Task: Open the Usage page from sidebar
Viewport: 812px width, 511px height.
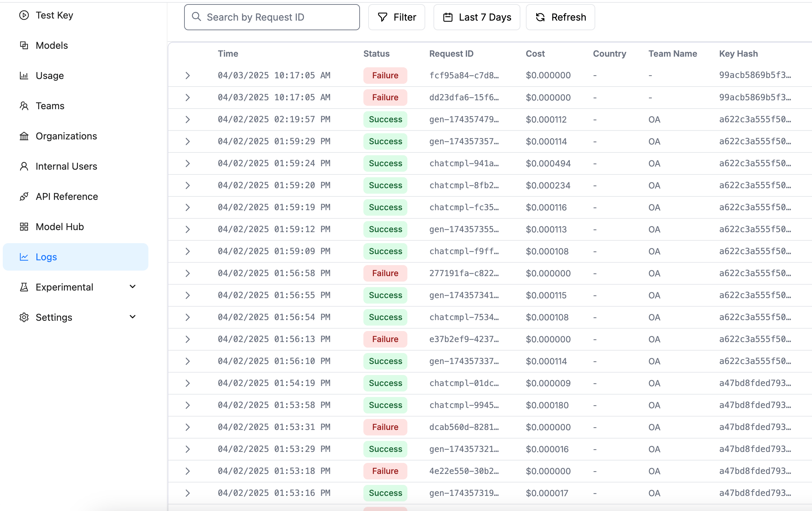Action: point(50,76)
